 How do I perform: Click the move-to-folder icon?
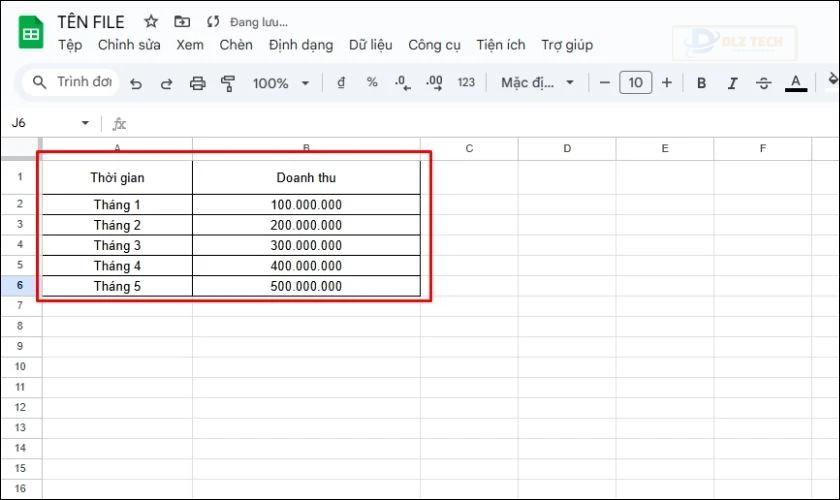tap(182, 21)
